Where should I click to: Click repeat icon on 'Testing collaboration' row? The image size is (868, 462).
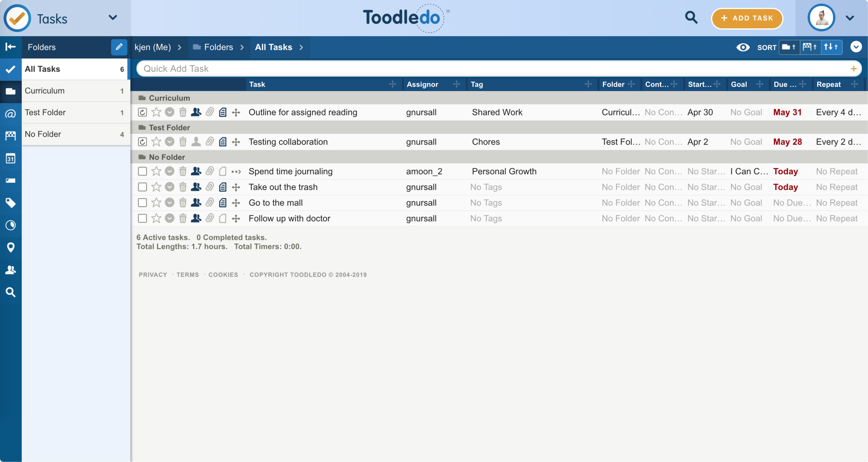click(x=142, y=142)
